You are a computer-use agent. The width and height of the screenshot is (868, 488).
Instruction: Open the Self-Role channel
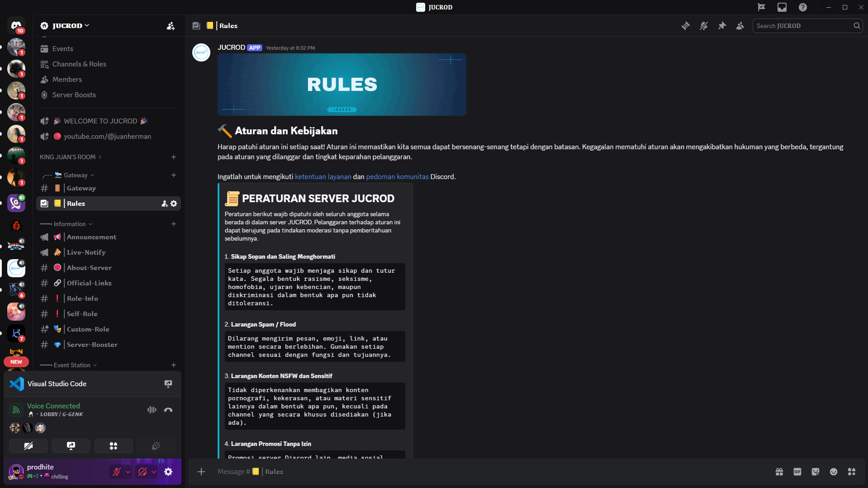pyautogui.click(x=109, y=314)
